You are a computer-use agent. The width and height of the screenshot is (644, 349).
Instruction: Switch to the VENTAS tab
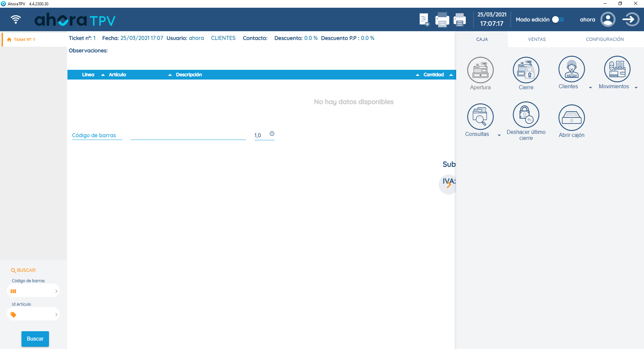[x=537, y=39]
